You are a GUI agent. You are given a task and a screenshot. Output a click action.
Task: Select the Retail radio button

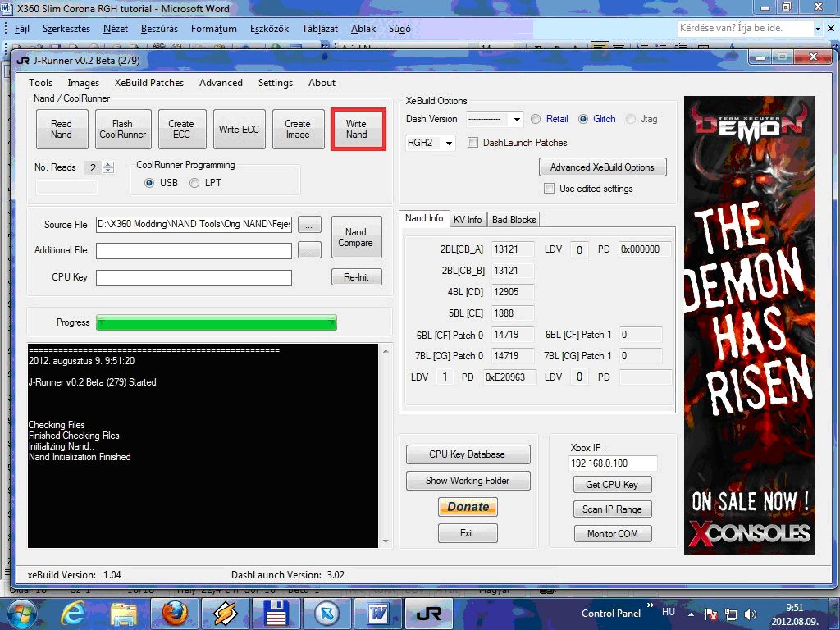coord(536,119)
